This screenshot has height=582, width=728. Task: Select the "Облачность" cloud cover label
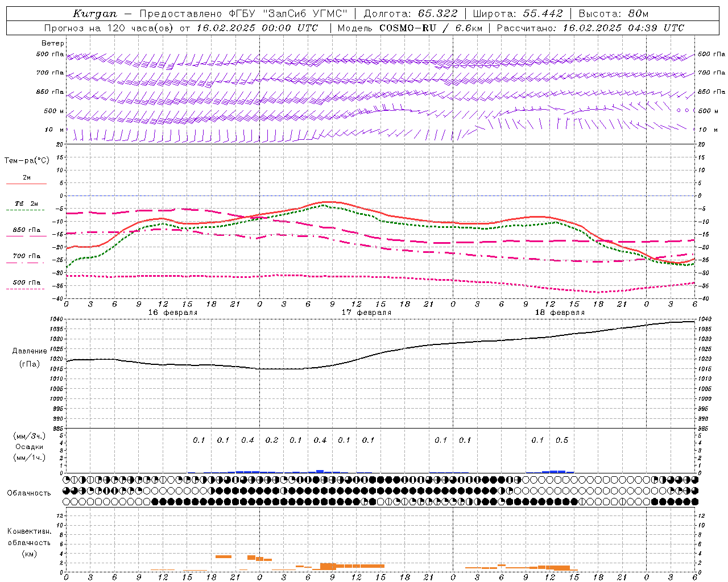click(x=29, y=493)
